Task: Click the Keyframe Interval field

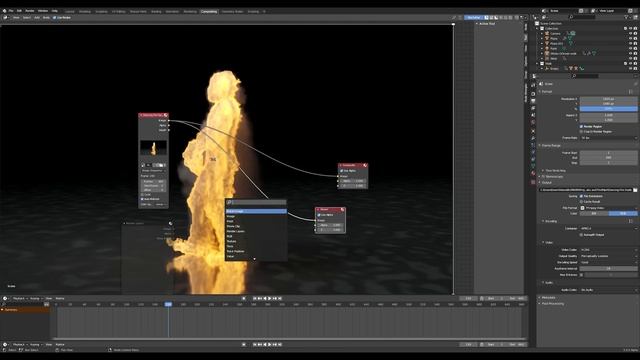Action: tap(609, 269)
